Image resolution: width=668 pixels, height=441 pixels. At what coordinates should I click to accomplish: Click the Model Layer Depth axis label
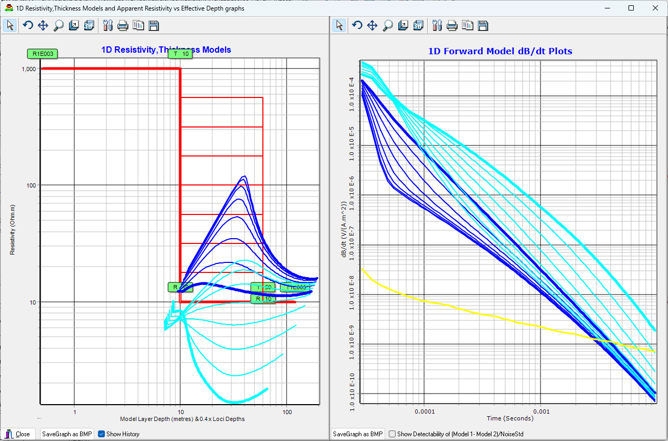(x=182, y=419)
